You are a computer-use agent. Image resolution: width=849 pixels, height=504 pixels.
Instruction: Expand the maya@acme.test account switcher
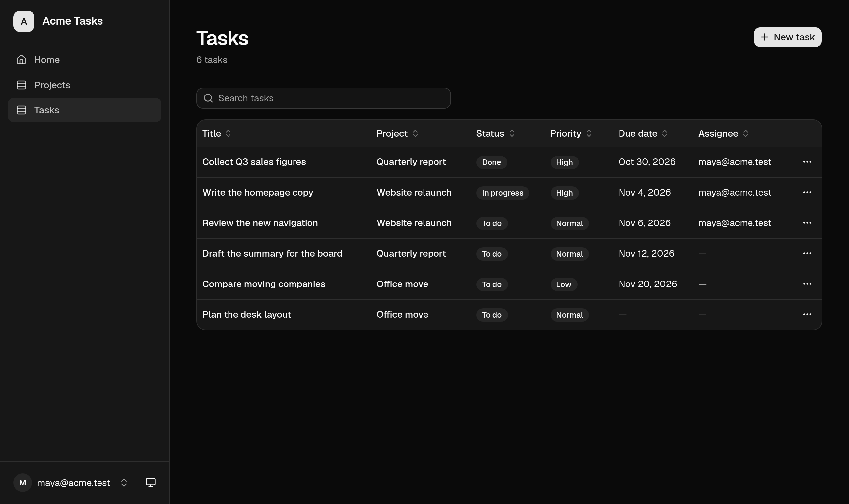(x=71, y=482)
